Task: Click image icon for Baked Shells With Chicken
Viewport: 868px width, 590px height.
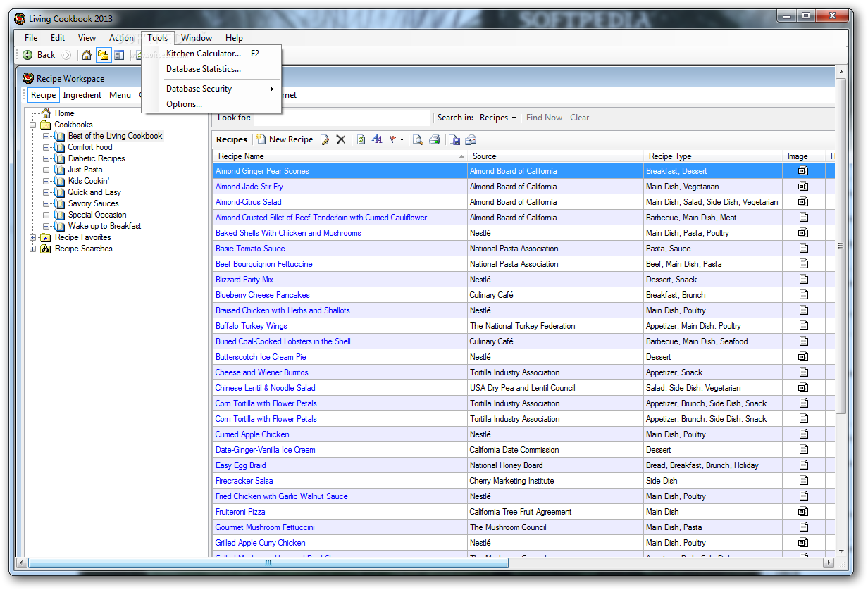Action: point(803,233)
